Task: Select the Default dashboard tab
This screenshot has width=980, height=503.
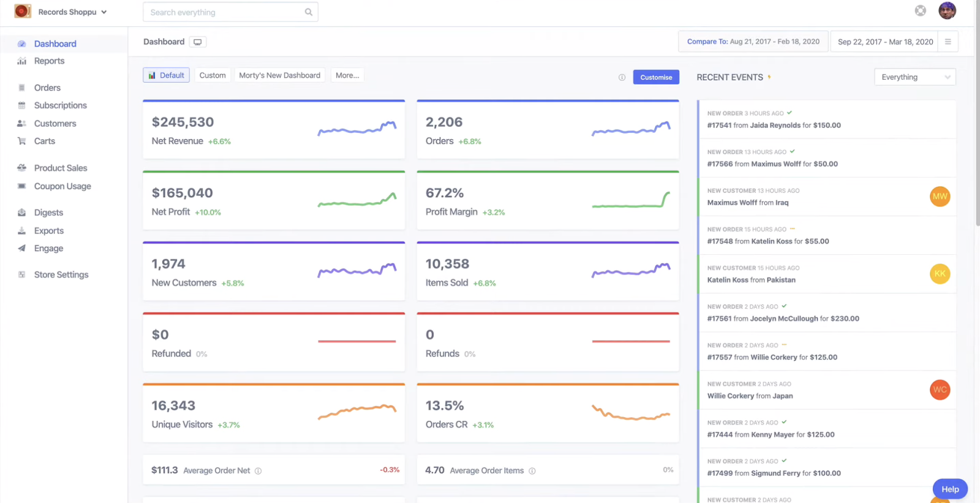Action: coord(166,75)
